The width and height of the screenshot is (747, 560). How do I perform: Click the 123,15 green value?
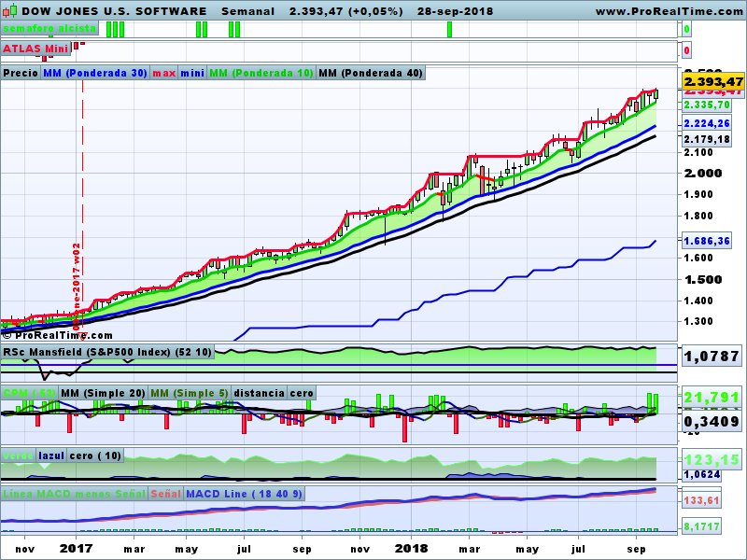(x=712, y=459)
